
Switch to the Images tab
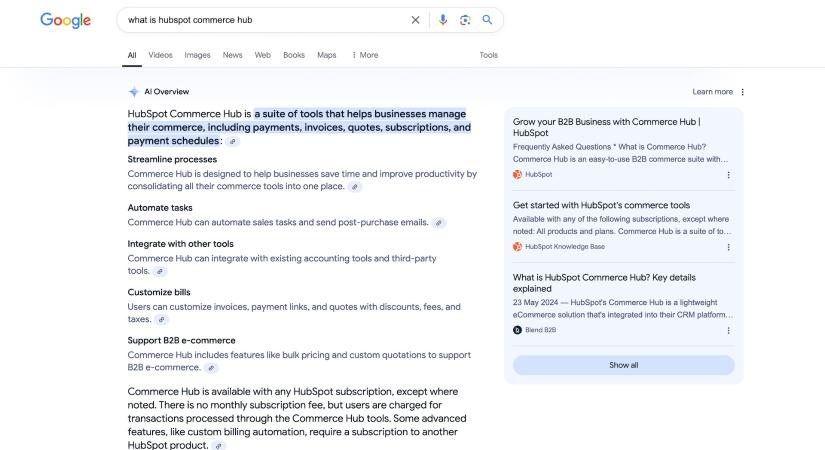pos(197,55)
